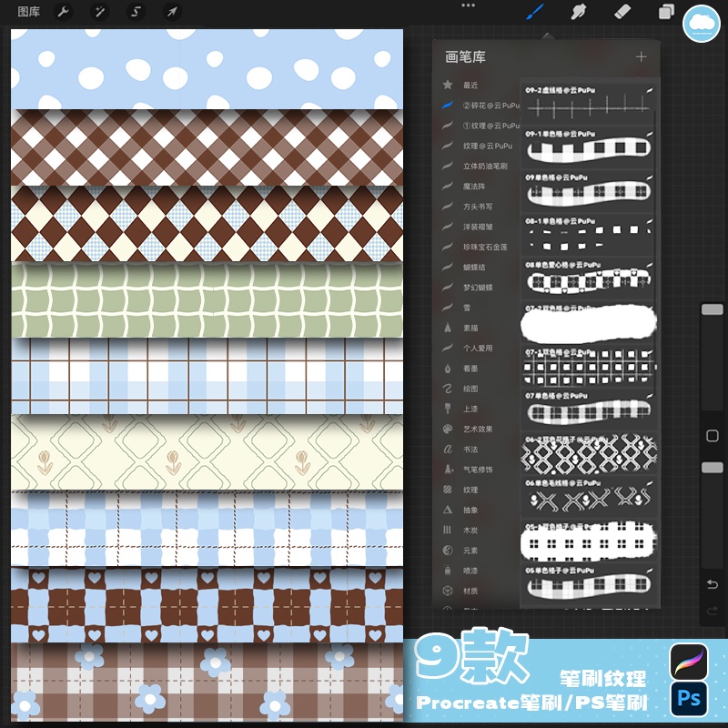This screenshot has height=728, width=728.
Task: Click the 抽象 abstract triangle icon
Action: pos(448,510)
